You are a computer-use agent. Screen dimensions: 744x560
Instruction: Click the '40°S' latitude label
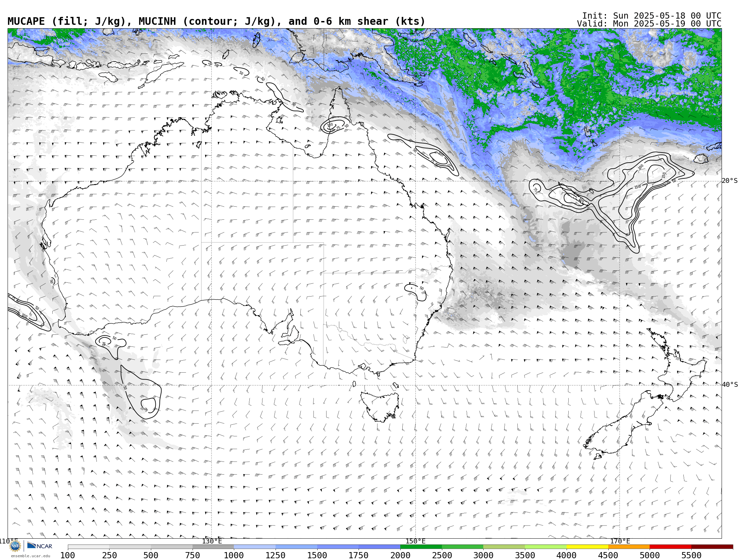click(730, 385)
